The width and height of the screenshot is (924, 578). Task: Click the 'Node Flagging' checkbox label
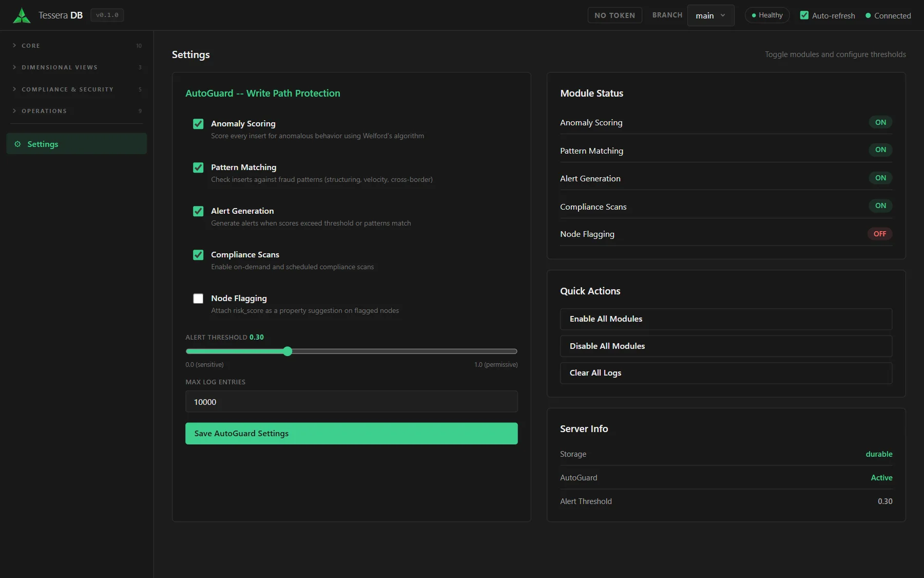coord(239,299)
